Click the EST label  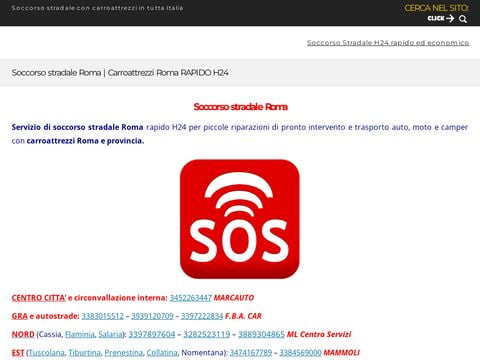pyautogui.click(x=18, y=352)
